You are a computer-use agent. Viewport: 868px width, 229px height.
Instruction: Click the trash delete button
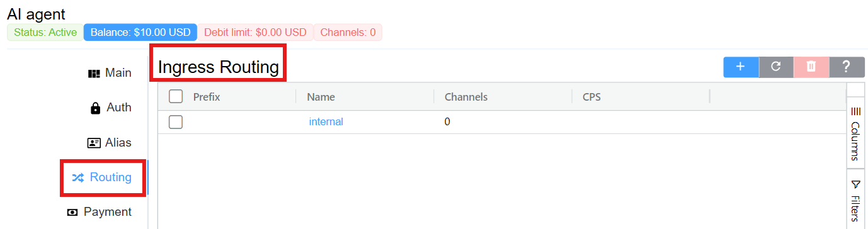coord(811,67)
